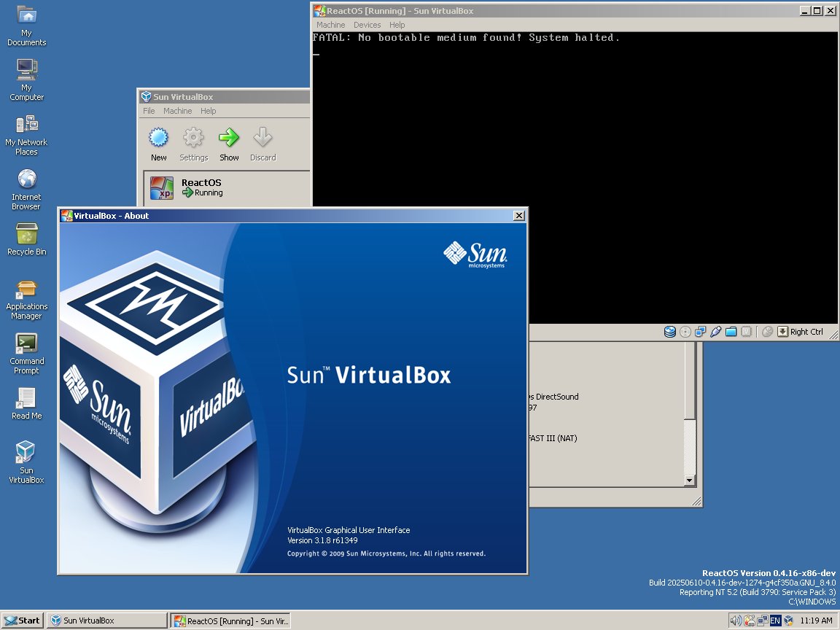Click the green Show arrow toolbar icon
The height and width of the screenshot is (630, 840).
pyautogui.click(x=229, y=144)
